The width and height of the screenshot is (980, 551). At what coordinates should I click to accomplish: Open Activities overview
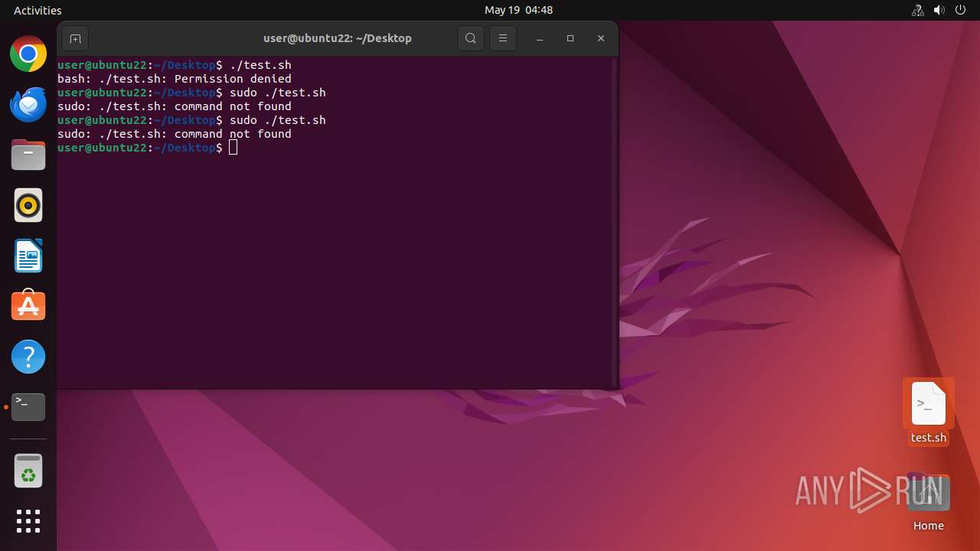[x=38, y=10]
